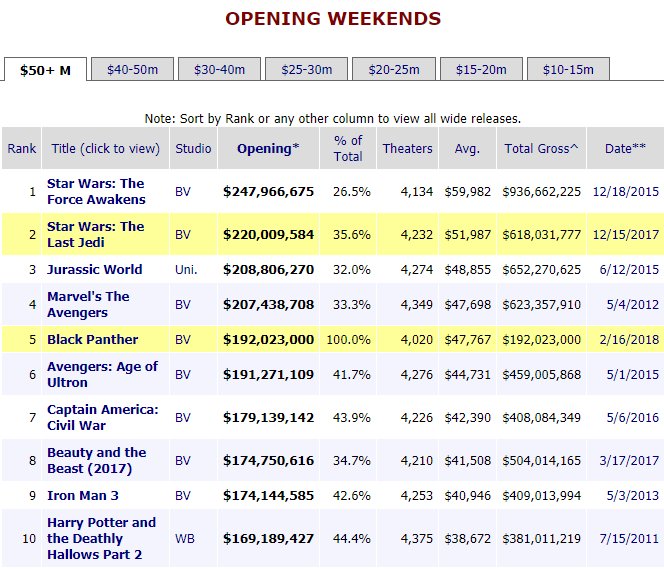The height and width of the screenshot is (569, 664).
Task: Switch to the $15-20m tab
Action: (481, 69)
